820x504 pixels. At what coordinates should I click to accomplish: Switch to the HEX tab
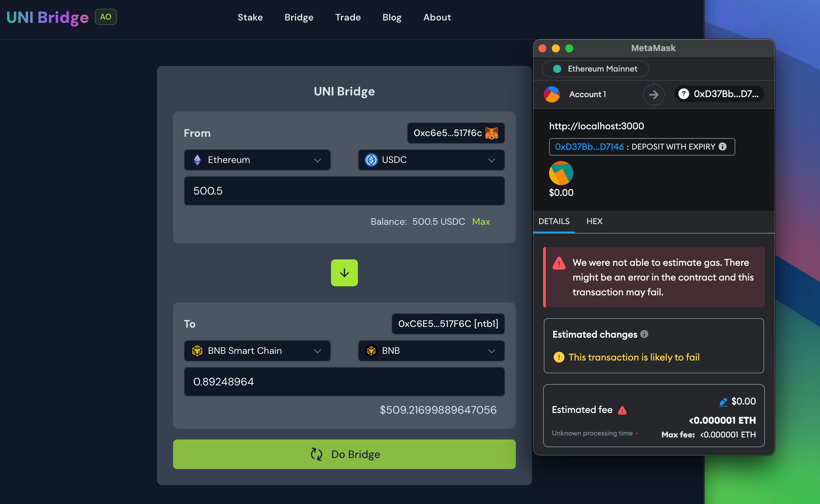[594, 221]
